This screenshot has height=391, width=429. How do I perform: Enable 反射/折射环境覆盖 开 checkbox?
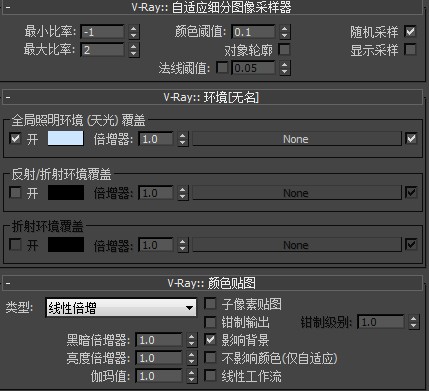pyautogui.click(x=15, y=192)
